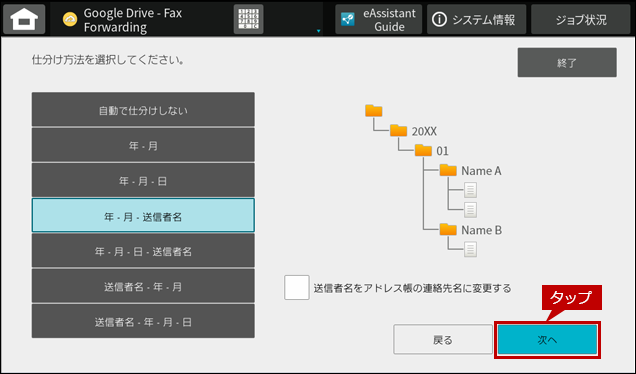Click the eAssistant Guide icon
The image size is (636, 374).
pyautogui.click(x=348, y=19)
